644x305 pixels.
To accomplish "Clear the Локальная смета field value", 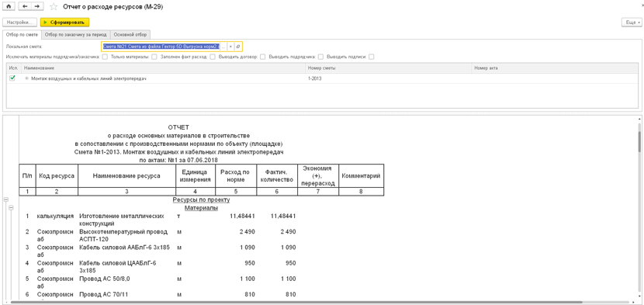I will point(230,47).
